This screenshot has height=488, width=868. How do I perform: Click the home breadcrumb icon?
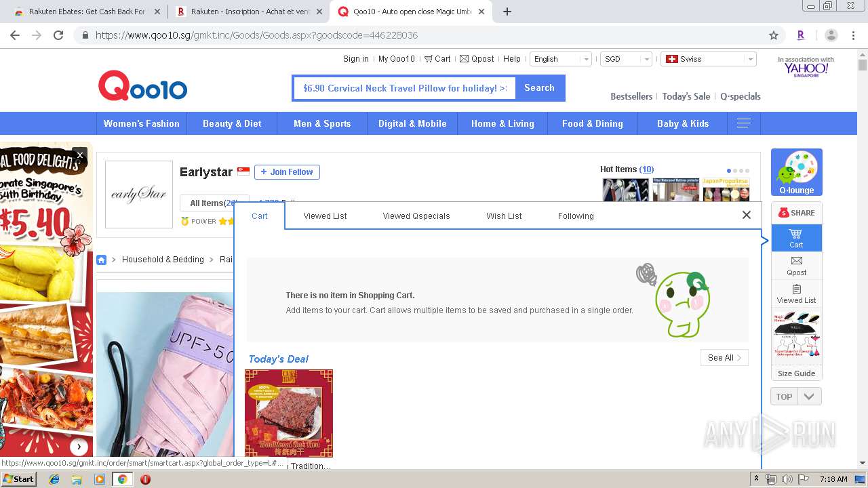pyautogui.click(x=101, y=260)
